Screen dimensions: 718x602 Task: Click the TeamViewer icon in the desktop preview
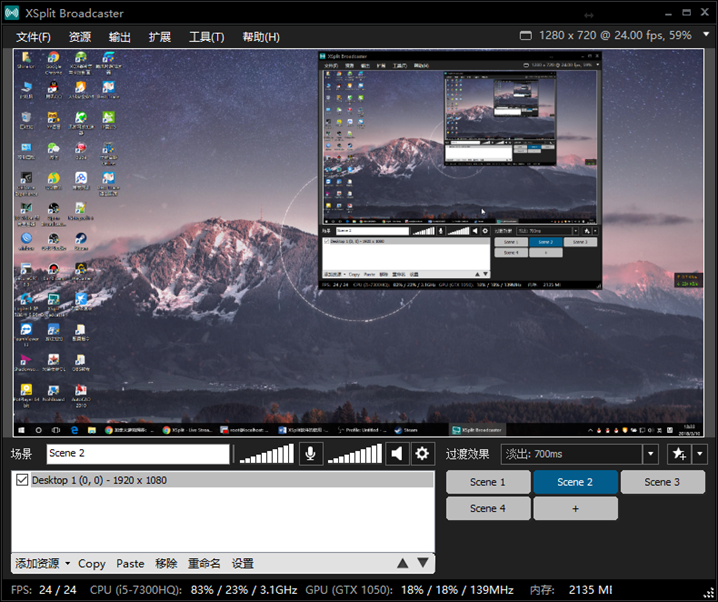[26, 335]
